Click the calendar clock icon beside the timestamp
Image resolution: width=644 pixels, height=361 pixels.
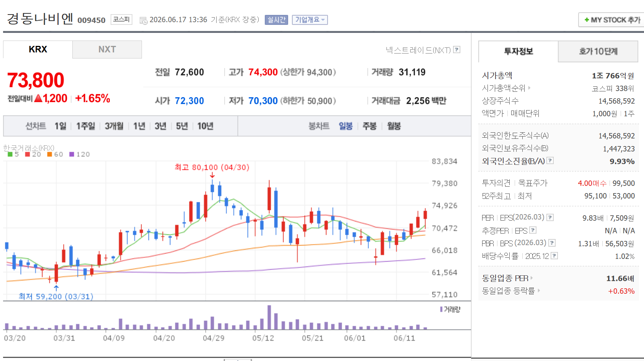[x=143, y=21]
